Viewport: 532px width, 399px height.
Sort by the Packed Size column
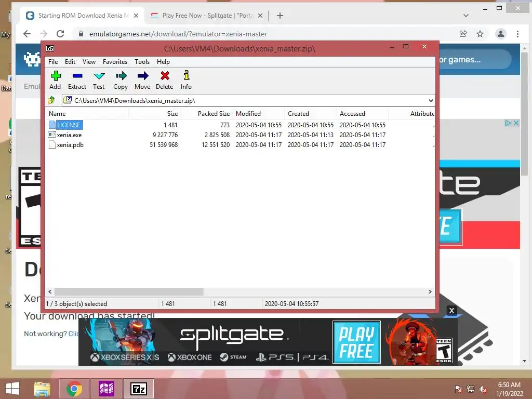[206, 114]
